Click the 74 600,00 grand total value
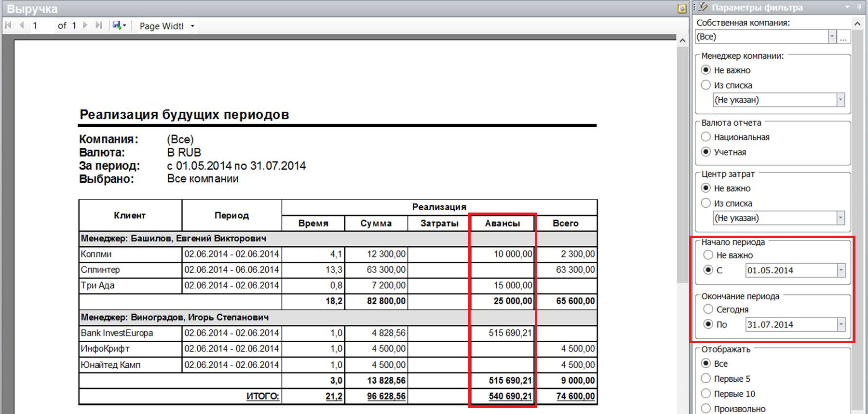868x414 pixels. tap(575, 396)
